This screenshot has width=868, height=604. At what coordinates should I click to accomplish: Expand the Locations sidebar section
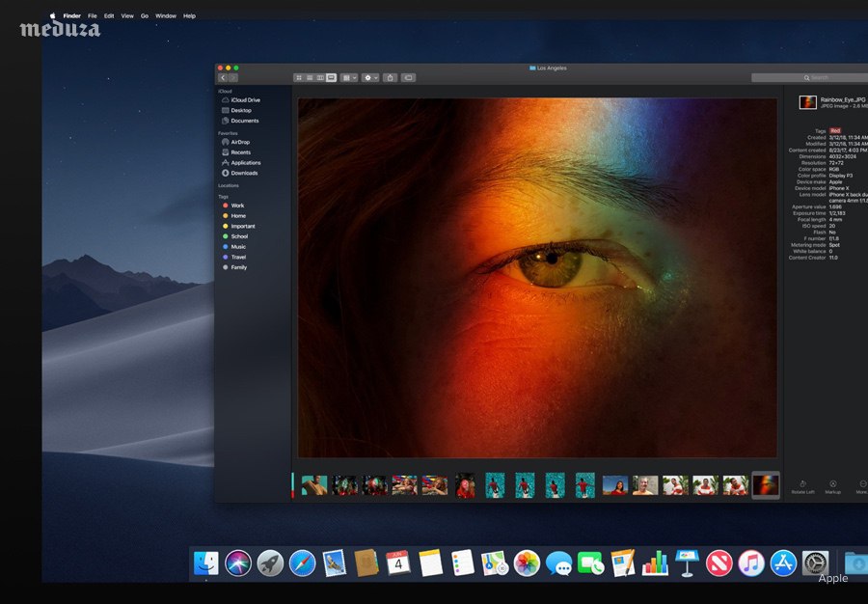click(229, 185)
